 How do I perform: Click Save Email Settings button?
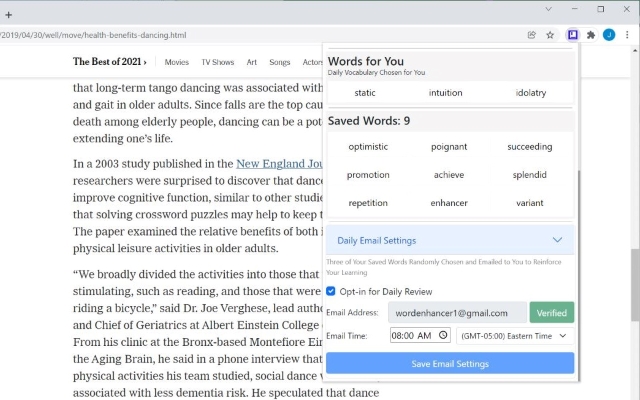(450, 363)
